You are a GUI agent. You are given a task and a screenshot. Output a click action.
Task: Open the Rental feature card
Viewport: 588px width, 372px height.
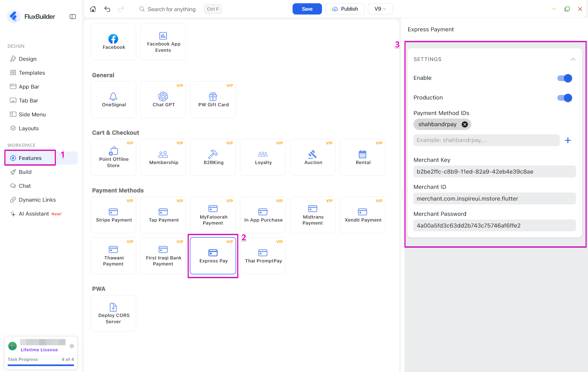[362, 157]
